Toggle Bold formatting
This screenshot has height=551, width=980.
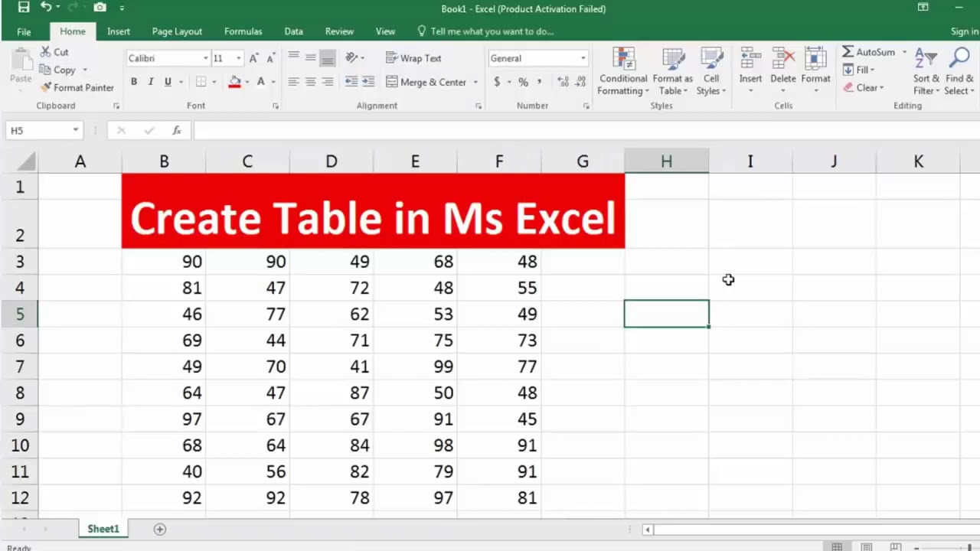[x=134, y=82]
